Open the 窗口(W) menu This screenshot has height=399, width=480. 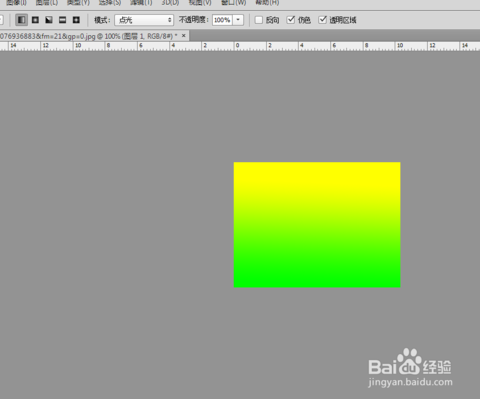coord(234,3)
